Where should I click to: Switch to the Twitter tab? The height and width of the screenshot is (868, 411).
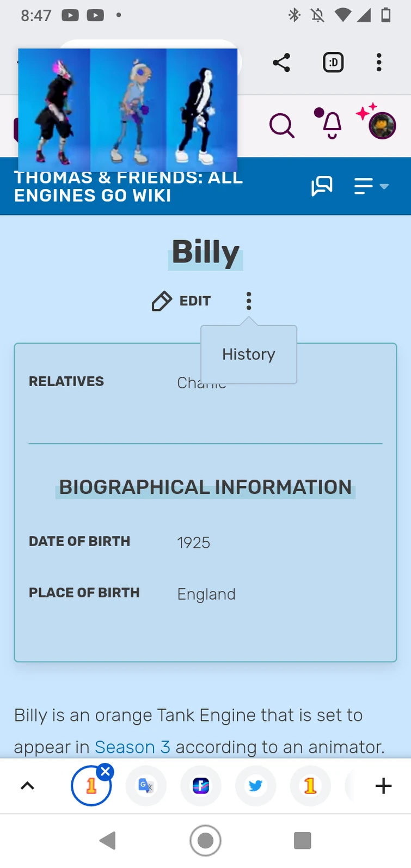[x=255, y=786]
